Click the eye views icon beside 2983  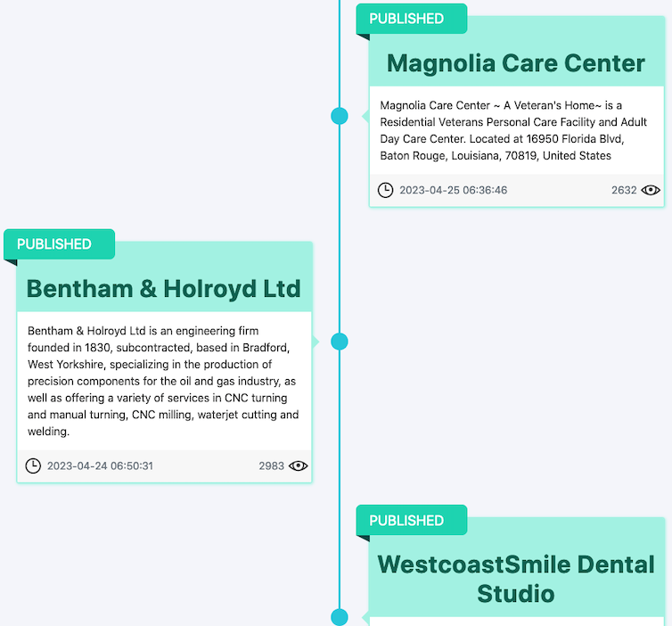tap(299, 465)
